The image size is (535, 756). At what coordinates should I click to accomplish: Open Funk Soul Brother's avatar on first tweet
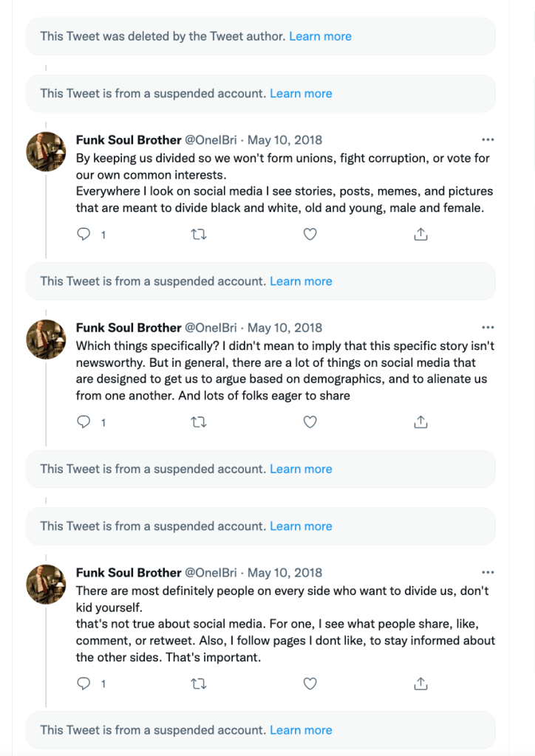(47, 151)
